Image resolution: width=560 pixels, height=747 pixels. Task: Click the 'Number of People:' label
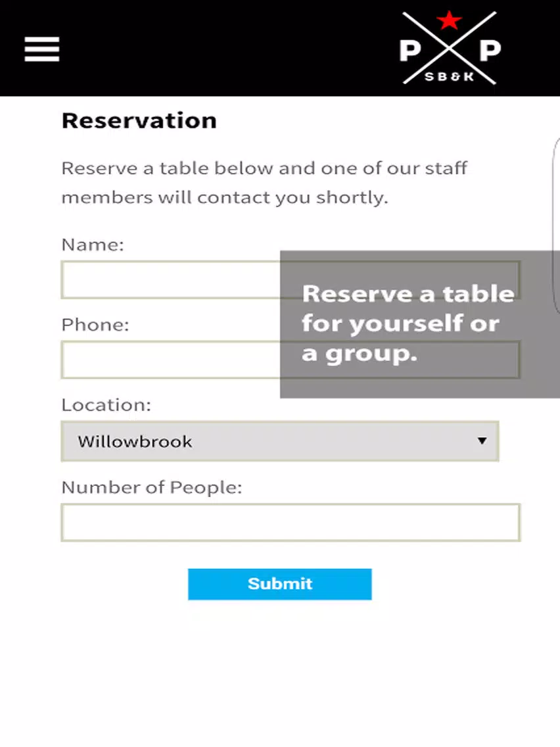pos(152,487)
